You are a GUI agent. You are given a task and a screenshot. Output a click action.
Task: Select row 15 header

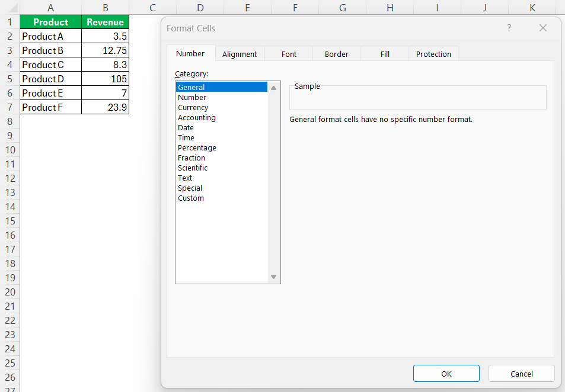coord(10,221)
